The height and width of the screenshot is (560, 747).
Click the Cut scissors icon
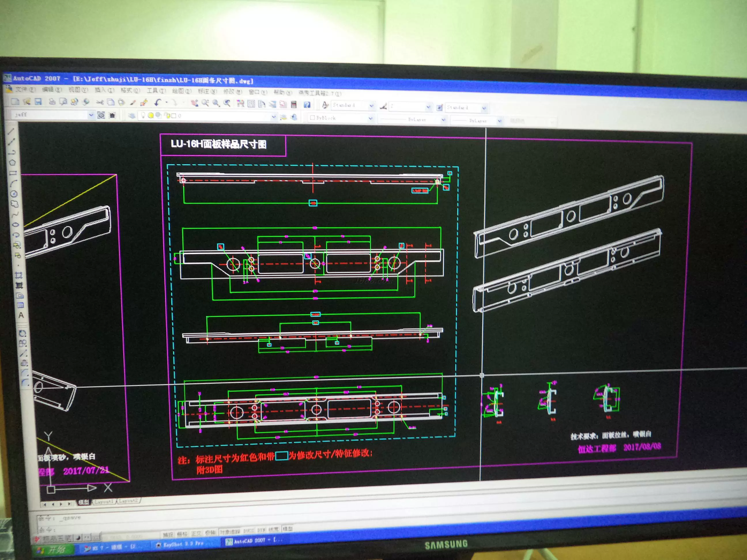(x=100, y=102)
